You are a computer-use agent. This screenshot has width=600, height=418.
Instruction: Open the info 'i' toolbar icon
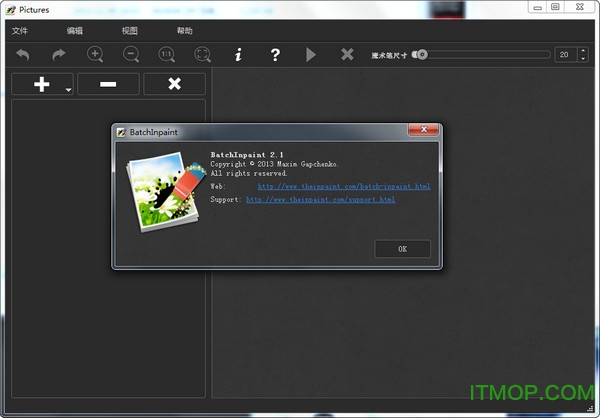[x=238, y=55]
